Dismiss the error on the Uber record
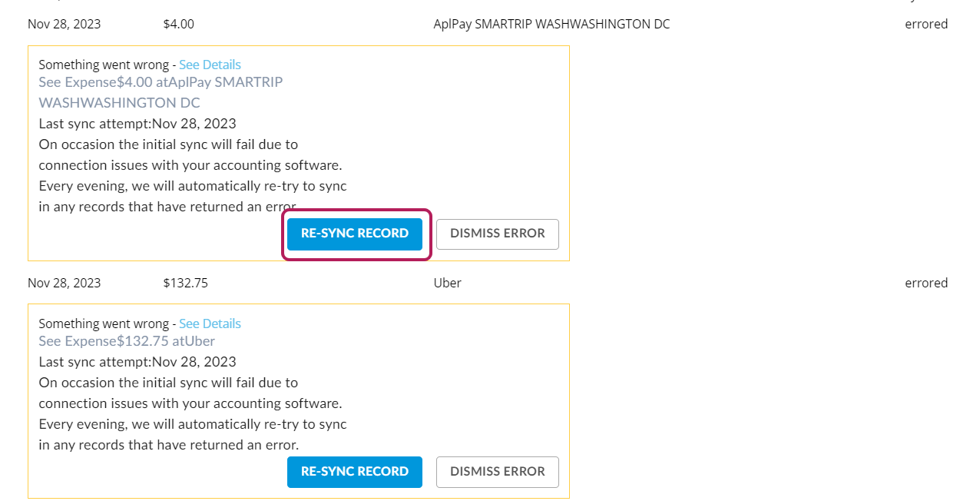Screen dimensions: 980x501 (497, 472)
